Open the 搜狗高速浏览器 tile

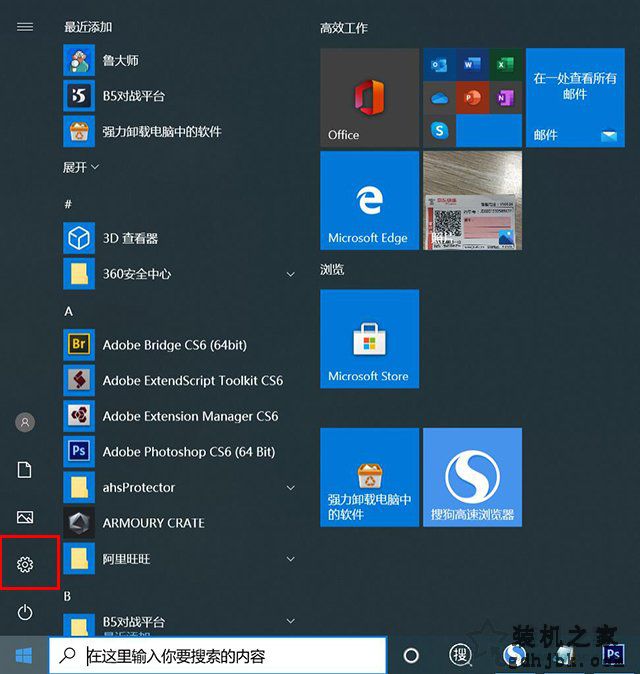[472, 477]
